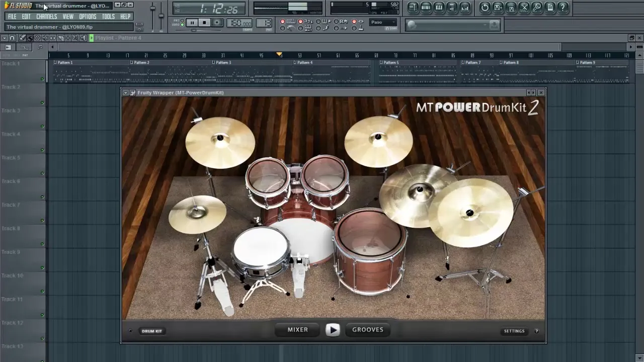Toggle typing keyboard to piano option
Screen dimensions: 644x362
[x=288, y=22]
